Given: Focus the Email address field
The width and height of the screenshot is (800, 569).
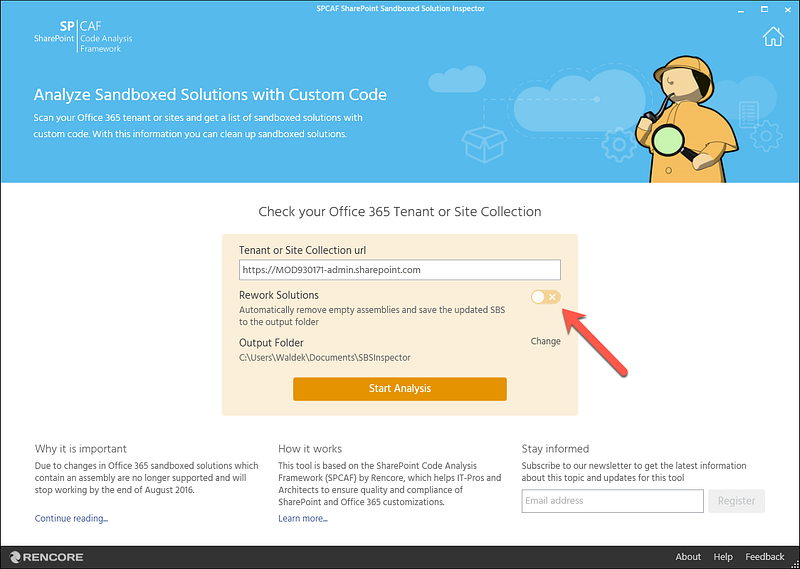Looking at the screenshot, I should pyautogui.click(x=612, y=501).
